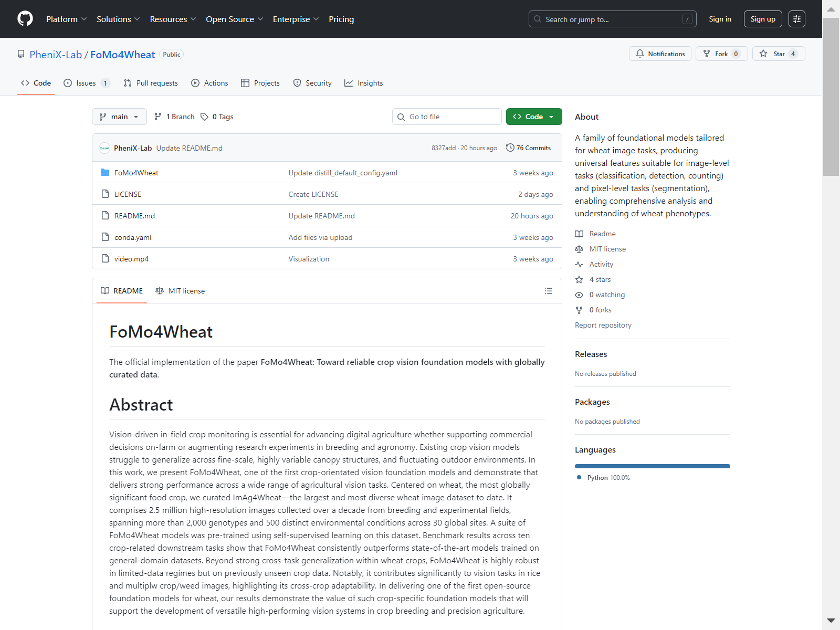This screenshot has height=630, width=840.
Task: Open the README outline list icon
Action: click(549, 291)
